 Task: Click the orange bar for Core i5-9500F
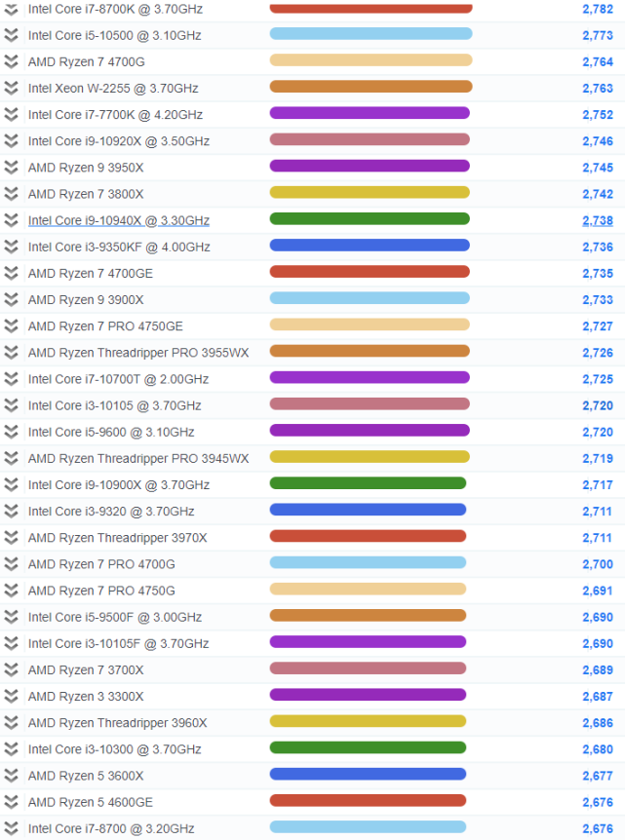(368, 616)
